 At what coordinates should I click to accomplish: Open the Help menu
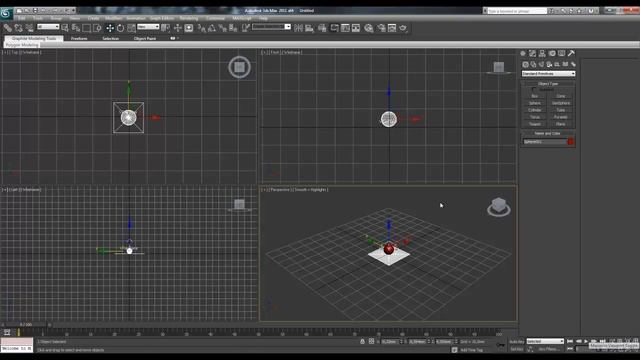pos(263,18)
